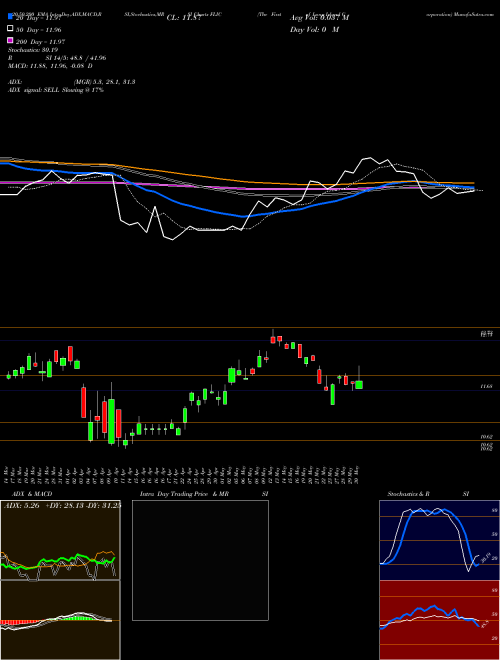The height and width of the screenshot is (660, 500).
Task: Click the 'Stochastics: 39.19' reading
Action: tap(33, 50)
